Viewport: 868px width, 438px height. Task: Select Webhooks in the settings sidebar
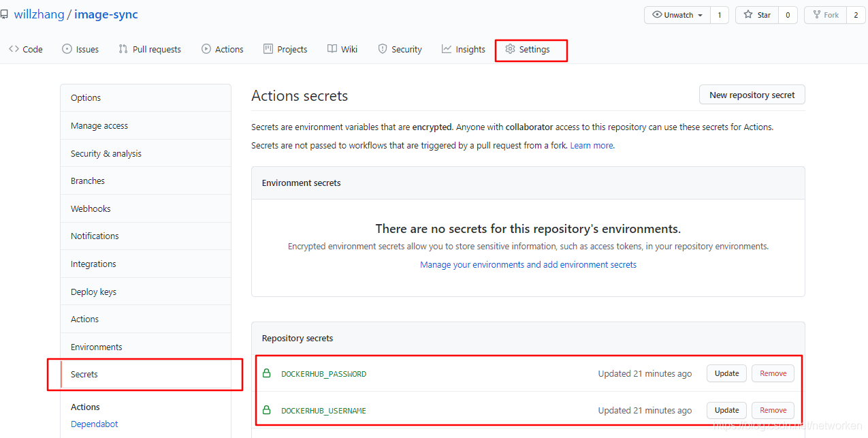tap(91, 208)
